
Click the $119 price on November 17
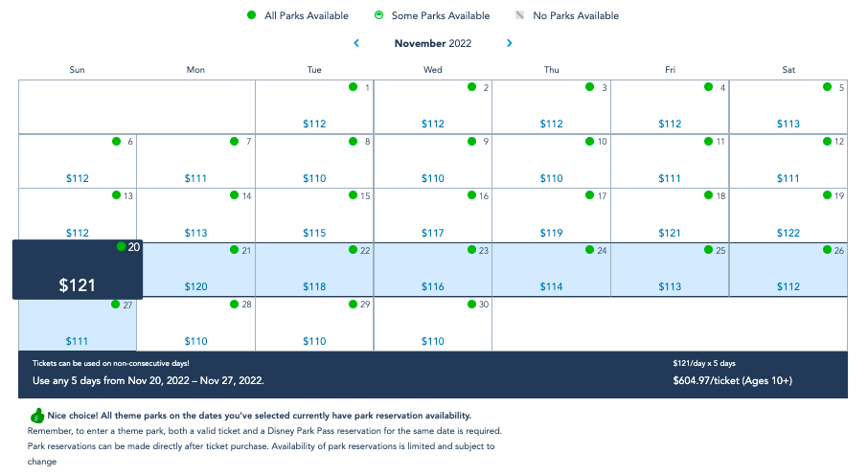[551, 233]
